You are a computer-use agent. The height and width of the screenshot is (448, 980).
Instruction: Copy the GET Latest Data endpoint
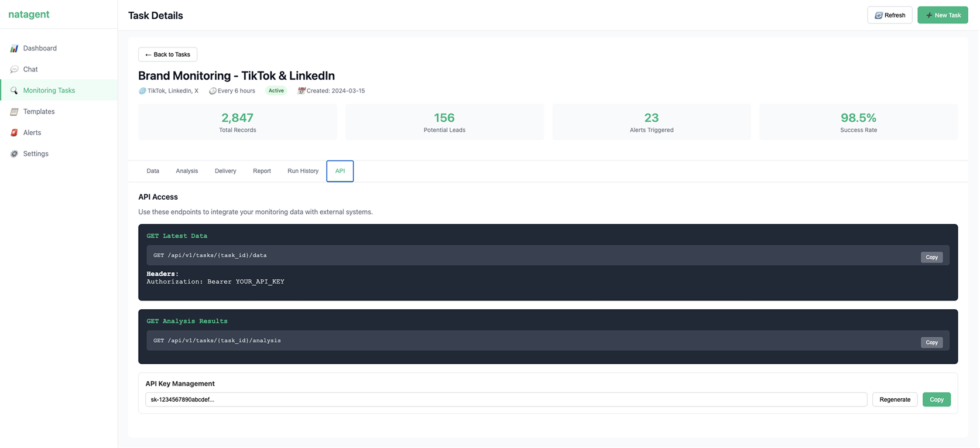931,257
